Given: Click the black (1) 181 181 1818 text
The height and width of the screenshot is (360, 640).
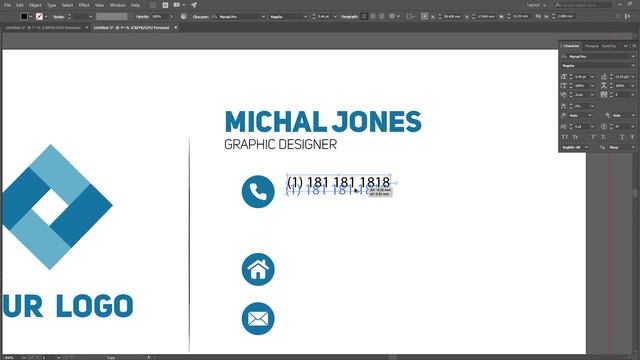Looking at the screenshot, I should 338,181.
